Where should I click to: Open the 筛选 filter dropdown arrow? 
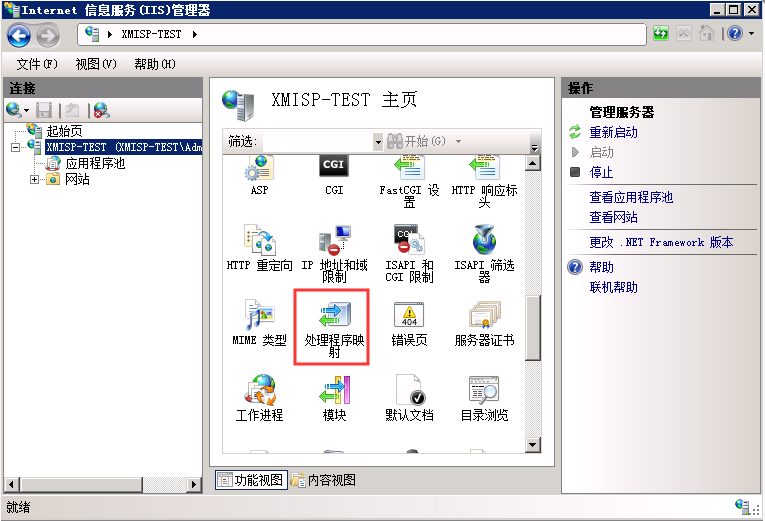[378, 142]
